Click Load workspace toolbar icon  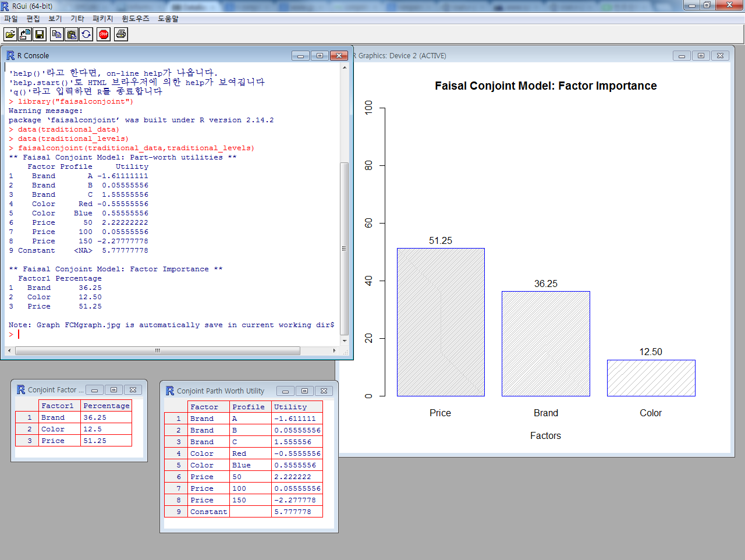click(x=25, y=34)
